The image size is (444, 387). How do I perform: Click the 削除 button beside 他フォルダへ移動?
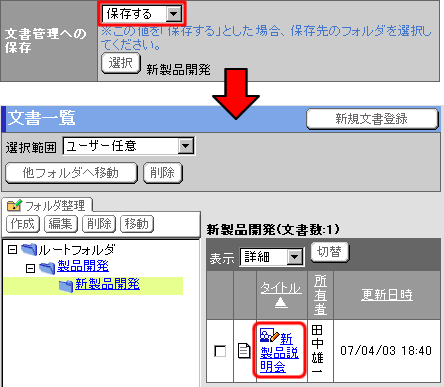click(163, 173)
